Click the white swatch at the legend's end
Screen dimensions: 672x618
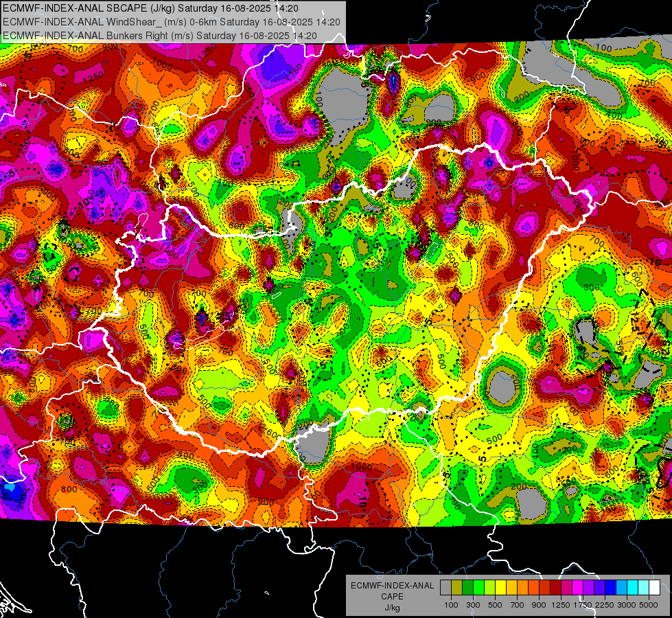[x=655, y=588]
